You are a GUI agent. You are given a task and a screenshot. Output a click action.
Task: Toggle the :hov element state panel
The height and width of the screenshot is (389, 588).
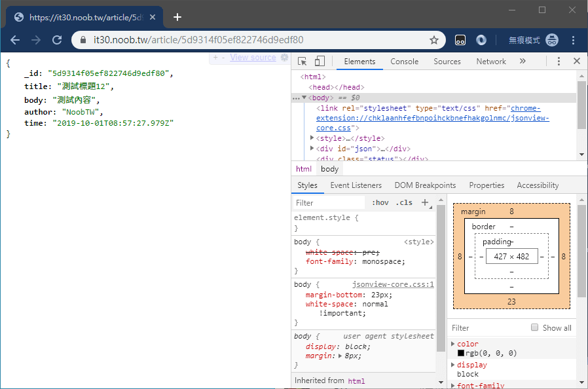coord(380,203)
